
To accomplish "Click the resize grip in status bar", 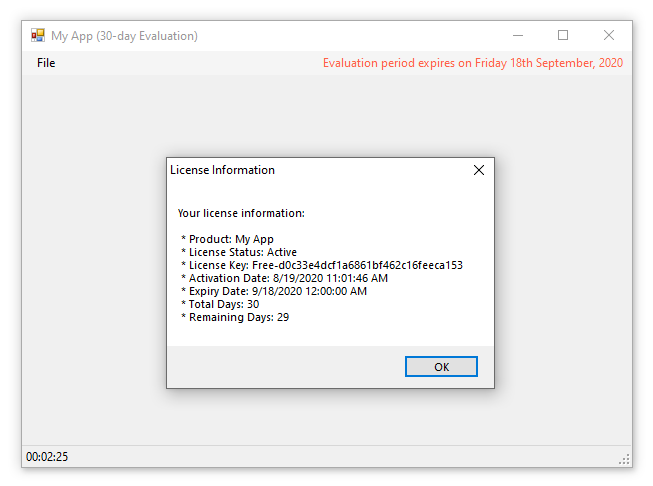I will click(625, 460).
